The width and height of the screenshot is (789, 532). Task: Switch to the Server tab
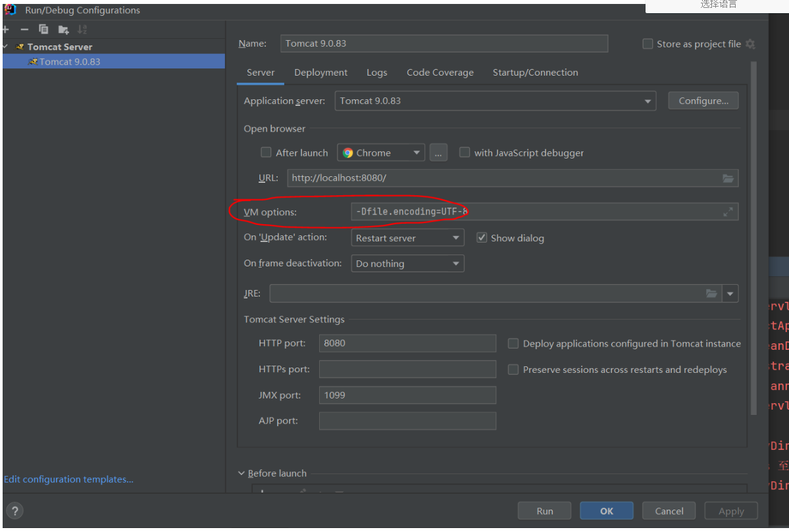point(261,72)
